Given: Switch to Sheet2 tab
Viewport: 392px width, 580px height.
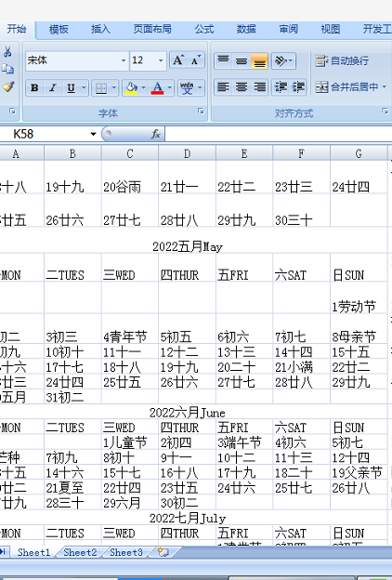Looking at the screenshot, I should [80, 552].
